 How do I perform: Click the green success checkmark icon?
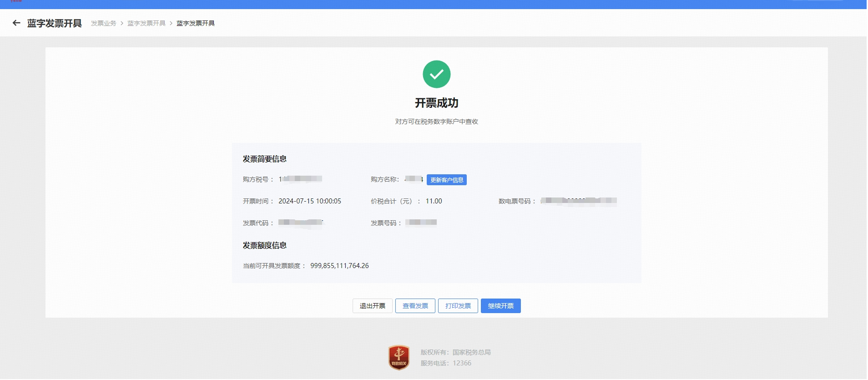tap(436, 74)
